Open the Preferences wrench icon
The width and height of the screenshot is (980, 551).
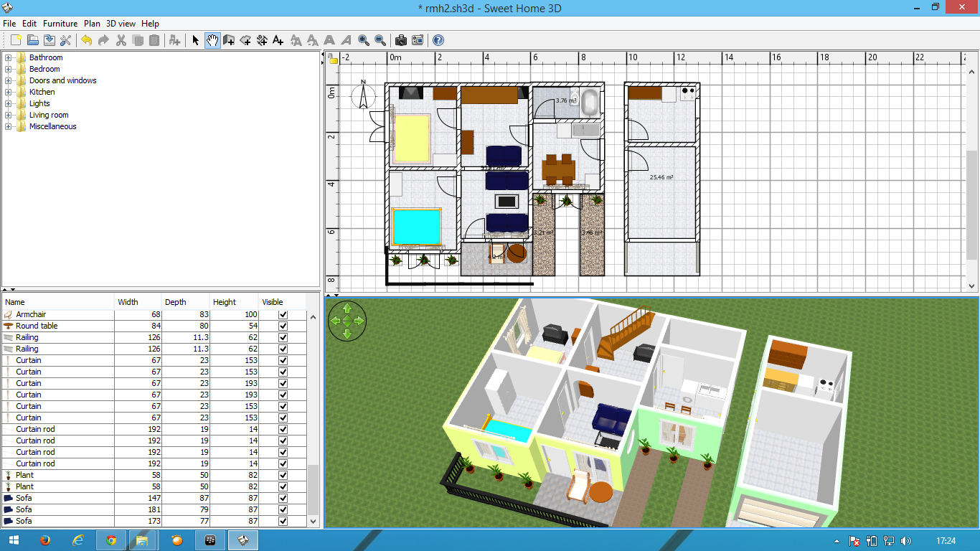tap(65, 40)
